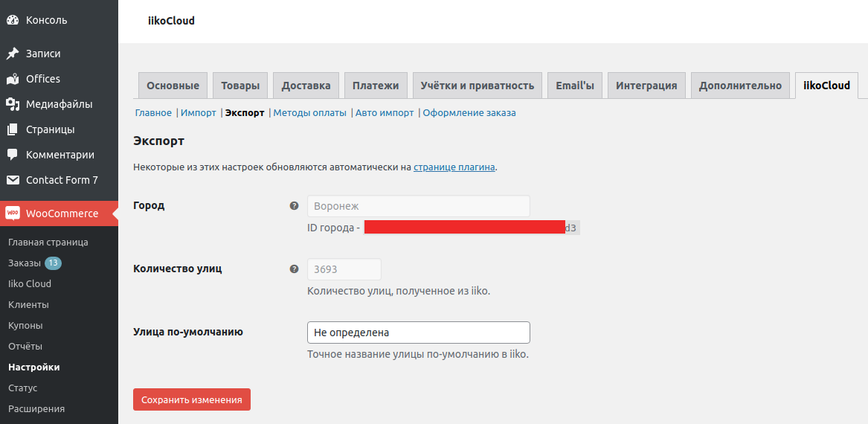Click the Улица по-умолчанию row label
The height and width of the screenshot is (424, 868).
(188, 332)
